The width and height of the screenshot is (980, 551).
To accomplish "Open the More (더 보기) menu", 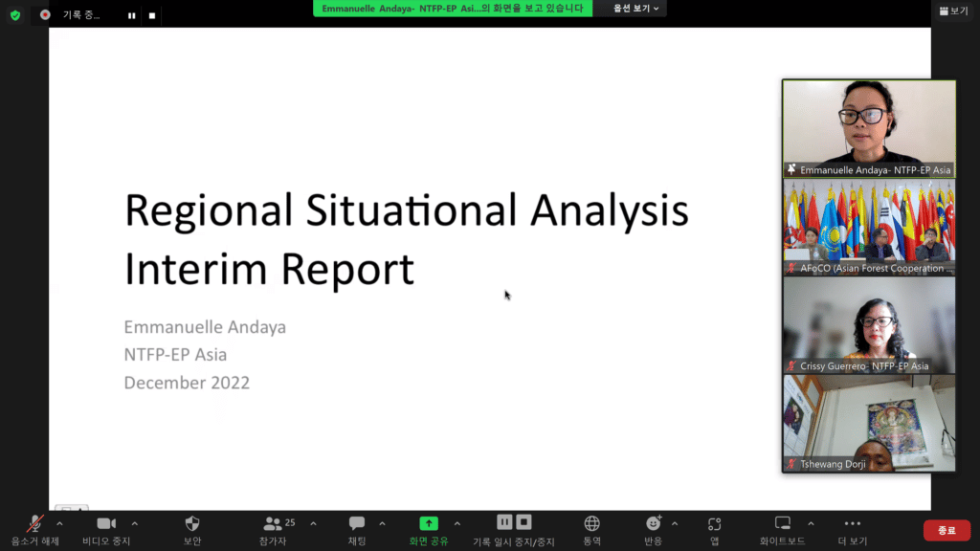I will tap(853, 524).
